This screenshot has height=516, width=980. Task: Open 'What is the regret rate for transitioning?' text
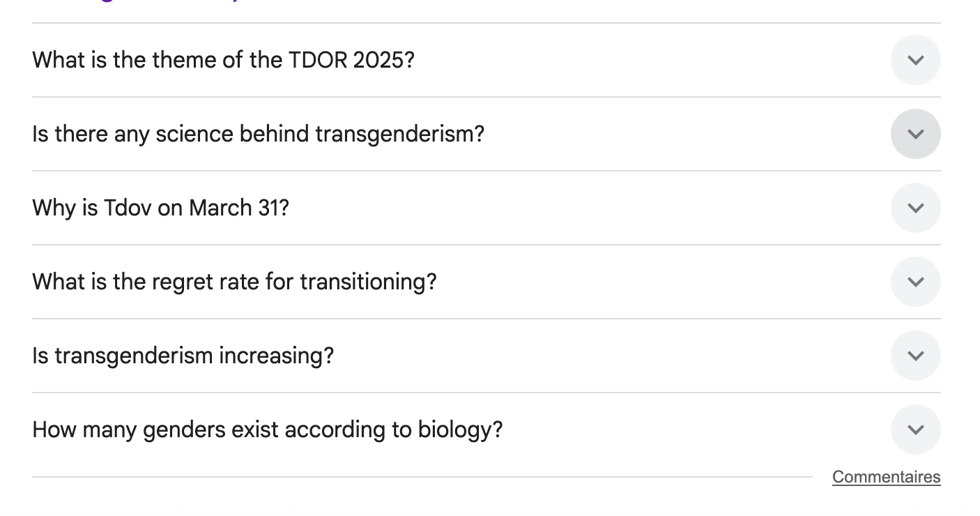pos(234,282)
